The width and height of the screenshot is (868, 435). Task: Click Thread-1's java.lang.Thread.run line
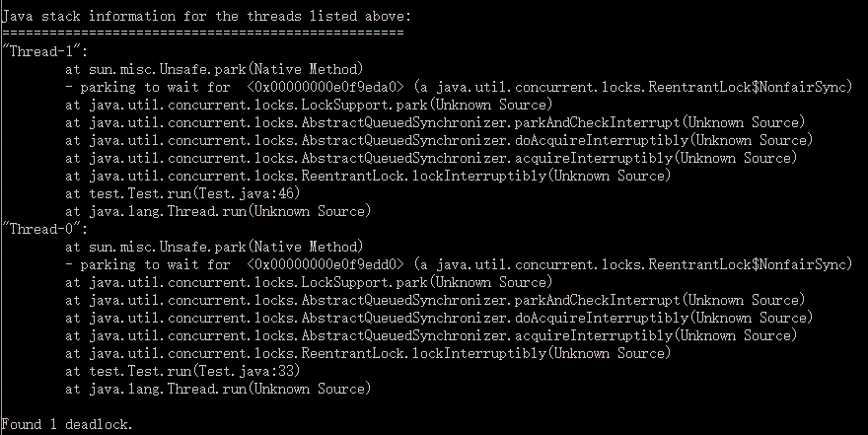(218, 211)
